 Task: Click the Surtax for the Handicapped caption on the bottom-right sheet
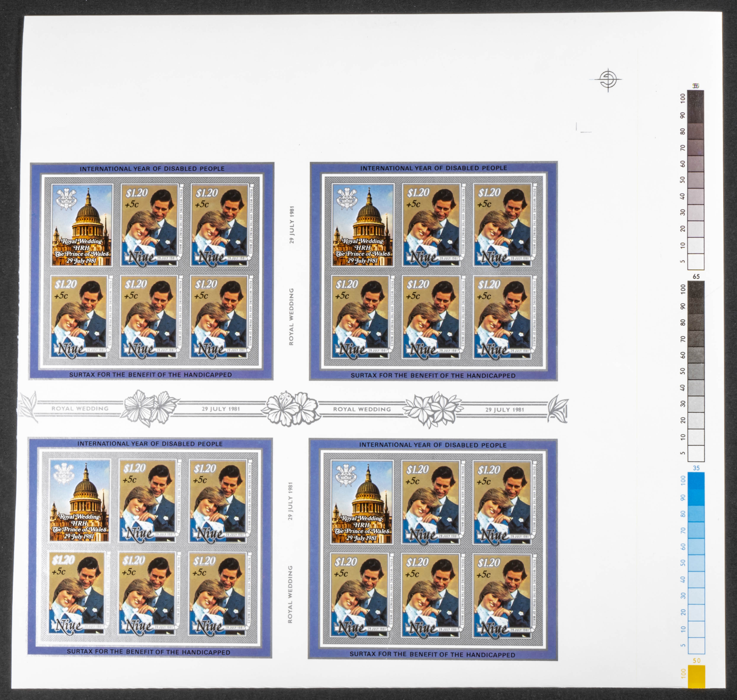tap(432, 655)
